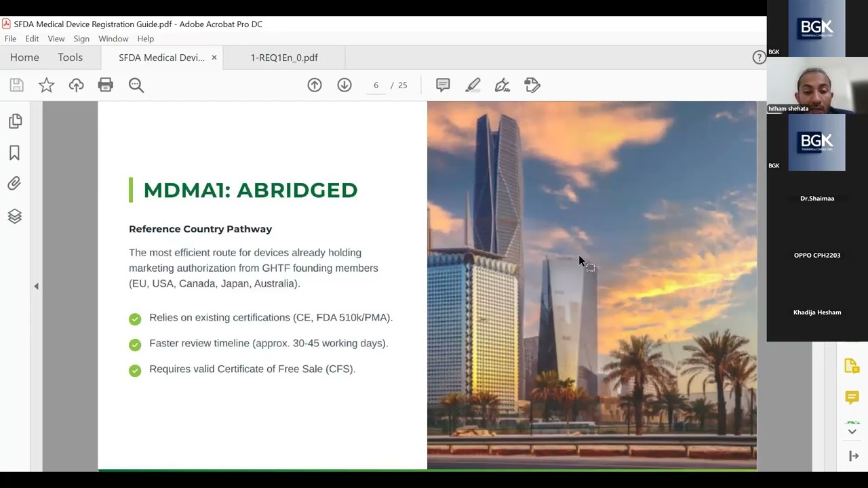Add a comment sticky note
Screen dimensions: 868x488
click(443, 85)
